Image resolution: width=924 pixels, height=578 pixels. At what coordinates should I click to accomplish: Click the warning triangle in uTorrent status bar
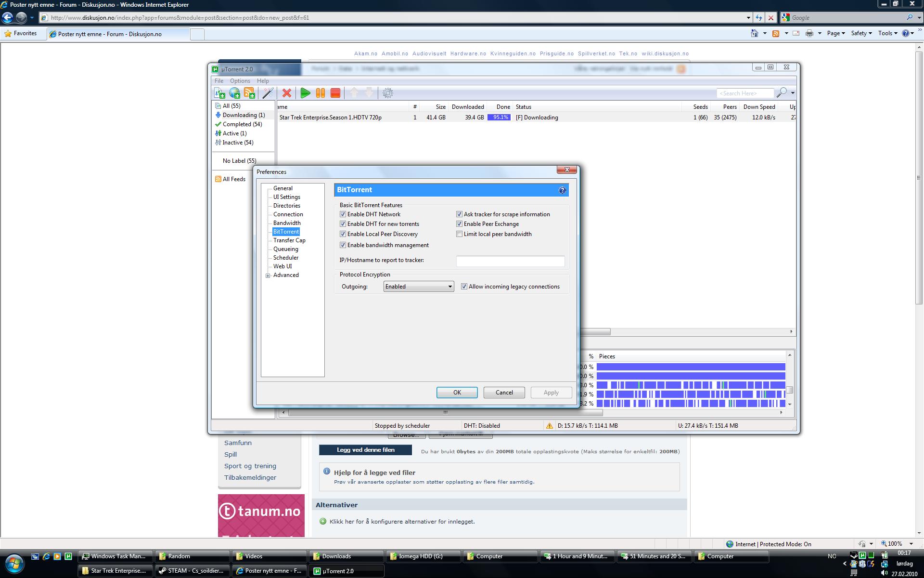click(549, 426)
